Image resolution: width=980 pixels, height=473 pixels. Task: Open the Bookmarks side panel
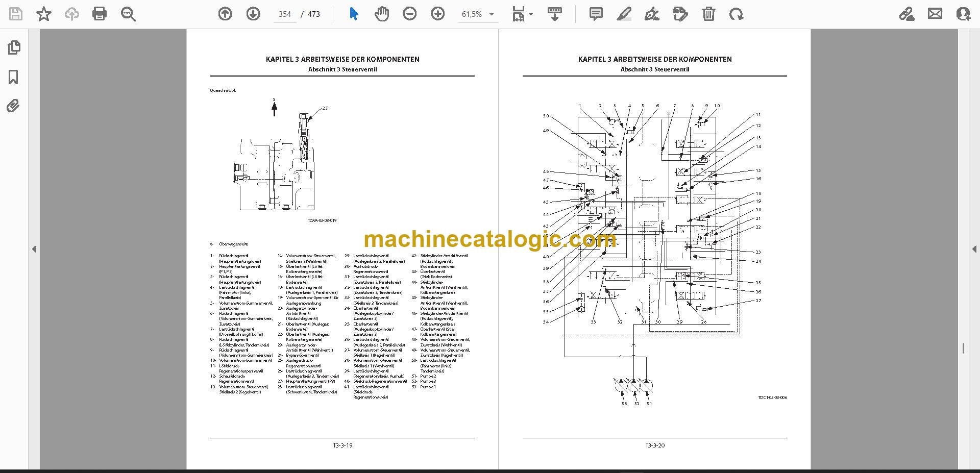(x=14, y=77)
